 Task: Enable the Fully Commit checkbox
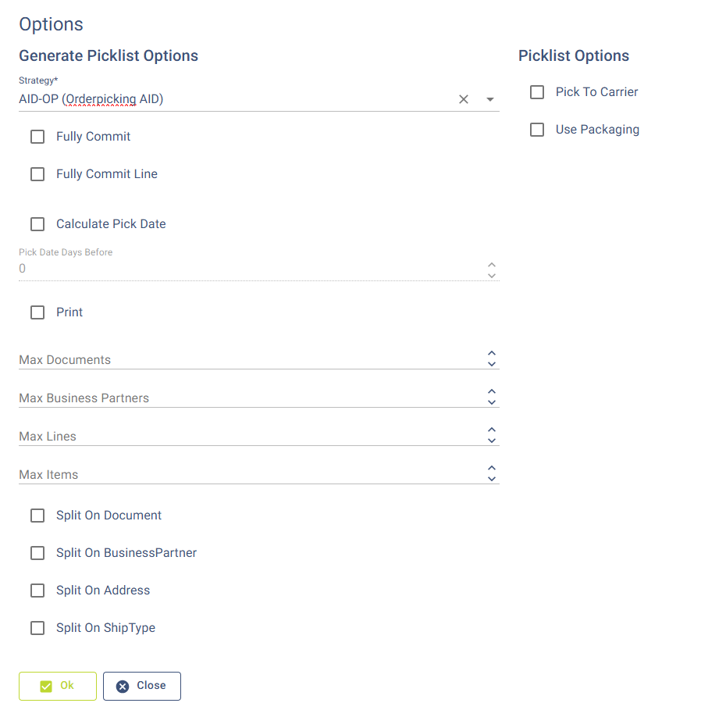pyautogui.click(x=37, y=137)
